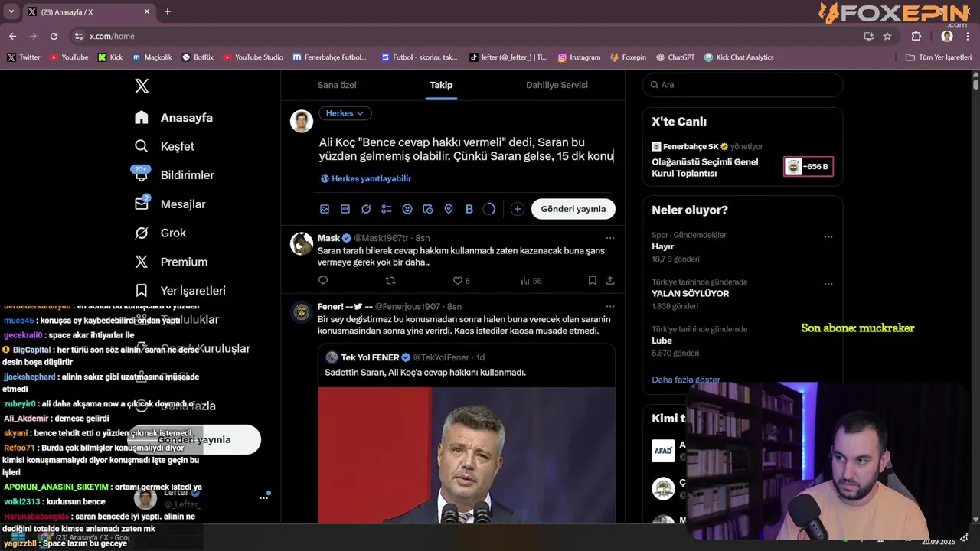The image size is (980, 551).
Task: Open browser extensions puzzle icon
Action: [916, 36]
